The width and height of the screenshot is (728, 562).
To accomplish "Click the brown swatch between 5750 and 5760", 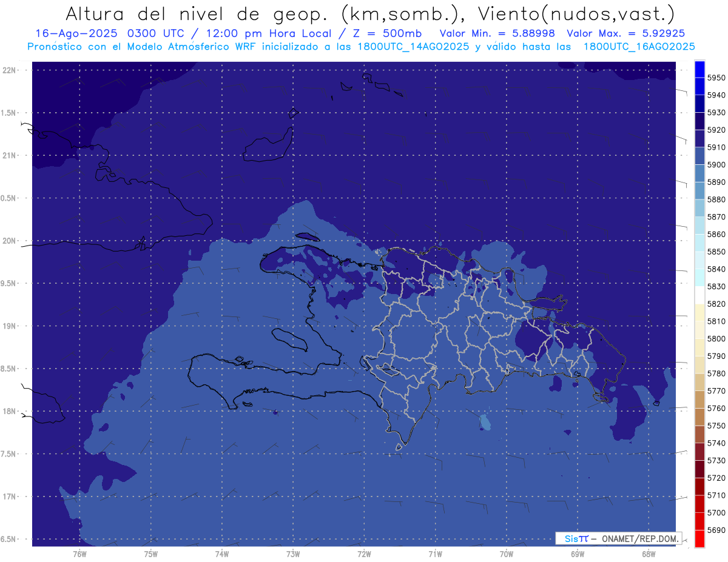I will (x=699, y=416).
